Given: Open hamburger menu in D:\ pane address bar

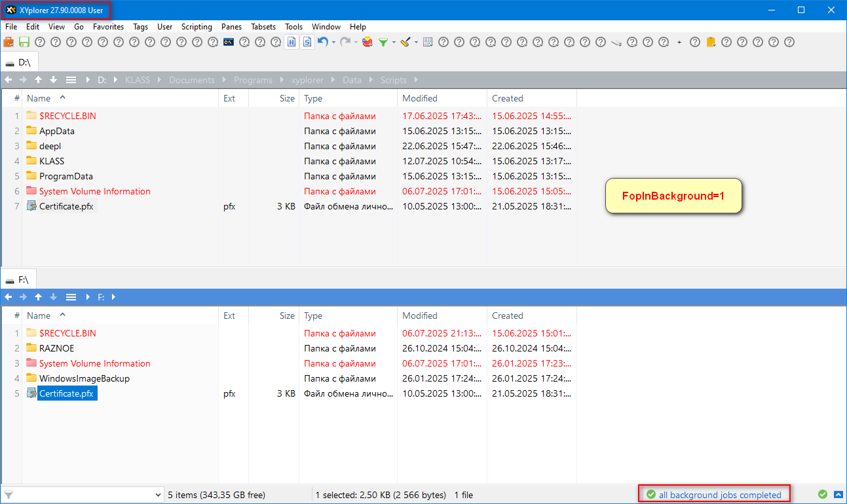Looking at the screenshot, I should pyautogui.click(x=71, y=80).
